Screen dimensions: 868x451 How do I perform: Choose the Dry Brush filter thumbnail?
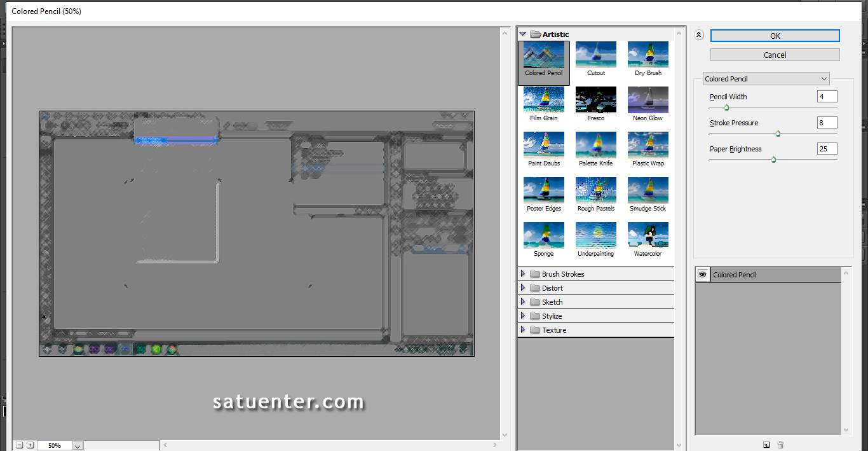(x=648, y=55)
